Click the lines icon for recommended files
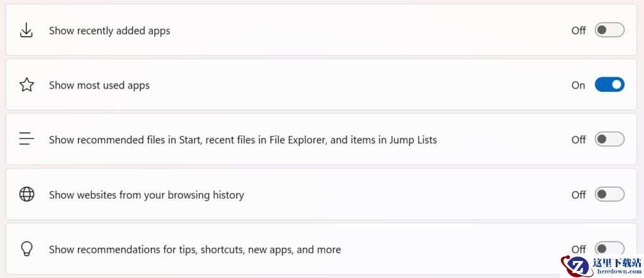 click(x=26, y=139)
